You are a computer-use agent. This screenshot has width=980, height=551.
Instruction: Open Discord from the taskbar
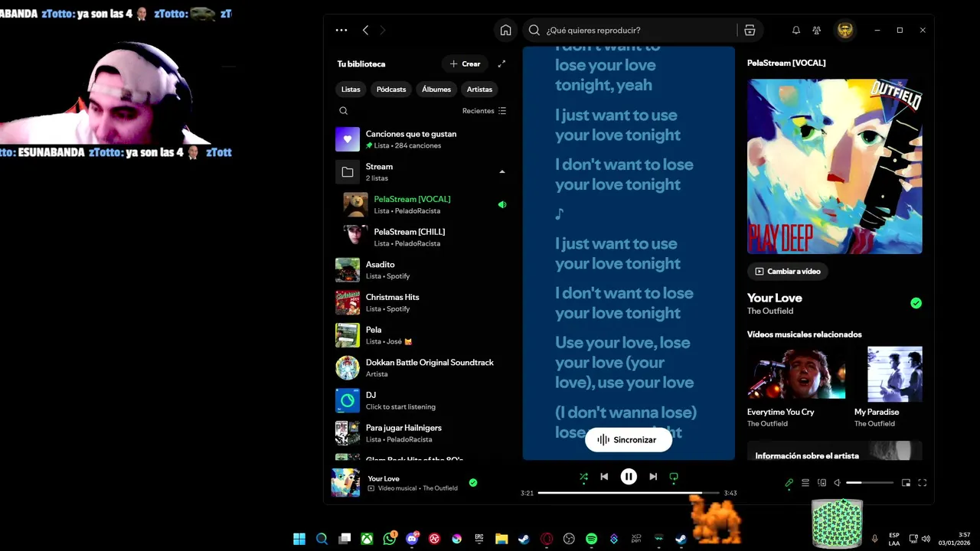coord(413,539)
